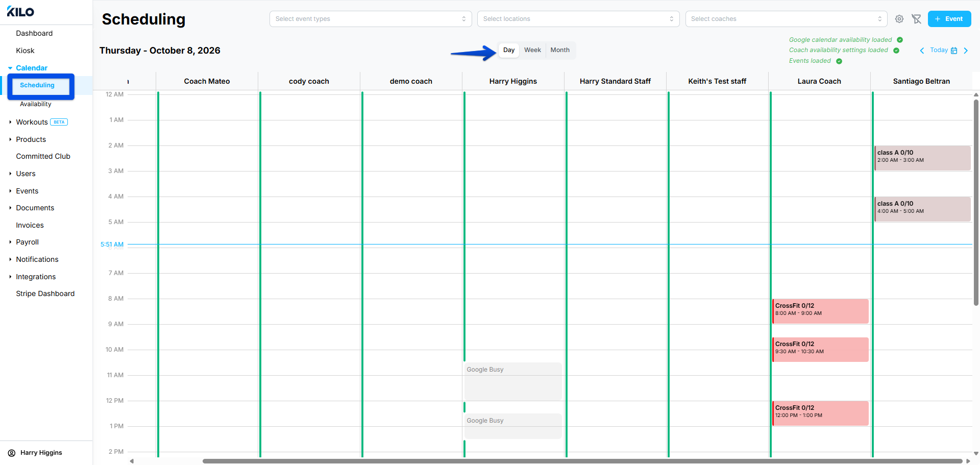Image resolution: width=980 pixels, height=465 pixels.
Task: Click the horizontal scrollbar at bottom
Action: (x=582, y=461)
